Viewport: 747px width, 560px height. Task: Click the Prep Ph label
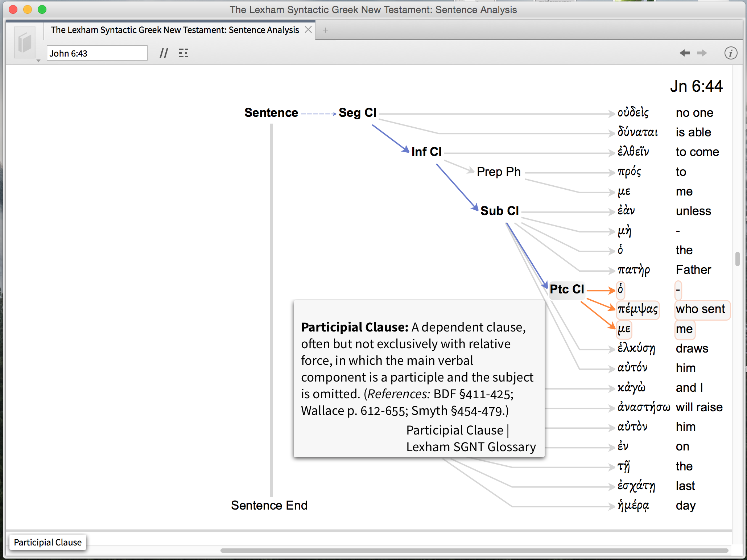tap(499, 172)
